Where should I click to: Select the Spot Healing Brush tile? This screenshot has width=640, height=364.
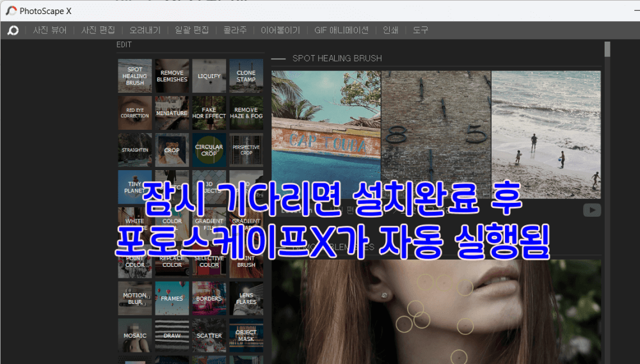(134, 76)
